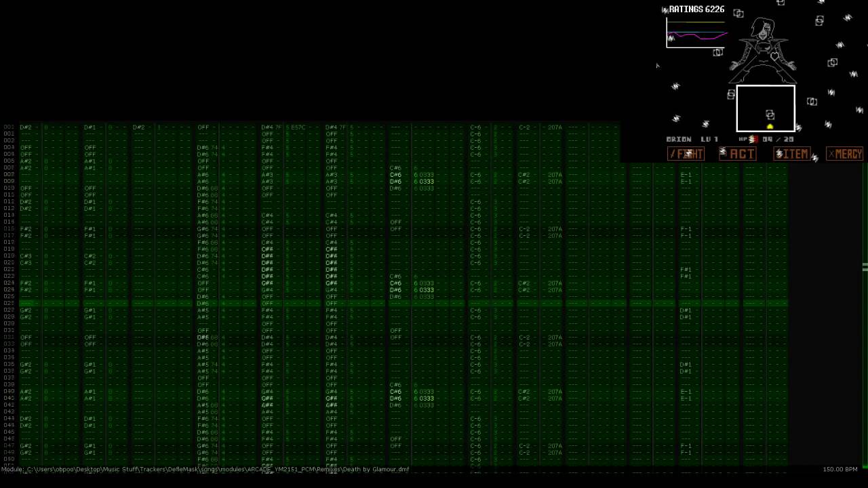Viewport: 868px width, 488px height.
Task: Click the ratings line graph
Action: (696, 33)
